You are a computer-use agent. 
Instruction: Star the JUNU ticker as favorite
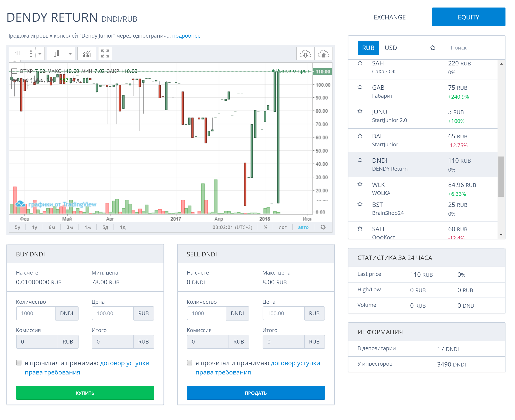[x=360, y=111]
